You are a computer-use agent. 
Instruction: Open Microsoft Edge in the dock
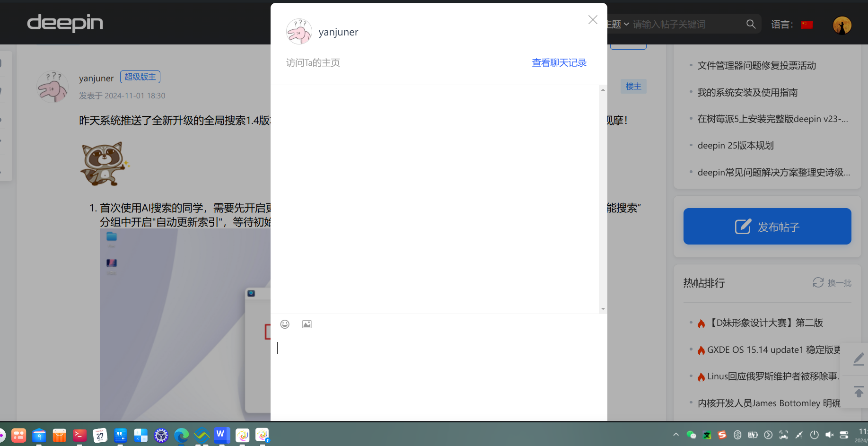pos(181,435)
